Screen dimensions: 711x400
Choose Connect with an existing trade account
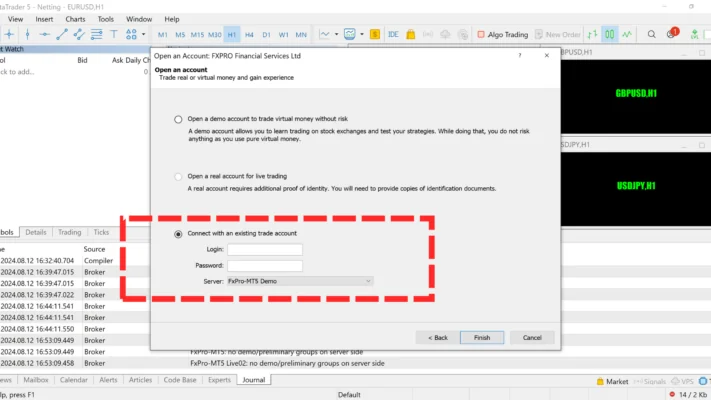click(x=179, y=233)
